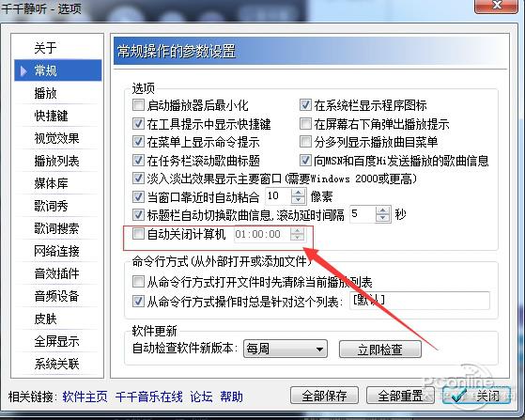The height and width of the screenshot is (420, 525).
Task: Increase the 像素 snap distance spinner
Action: 298,193
